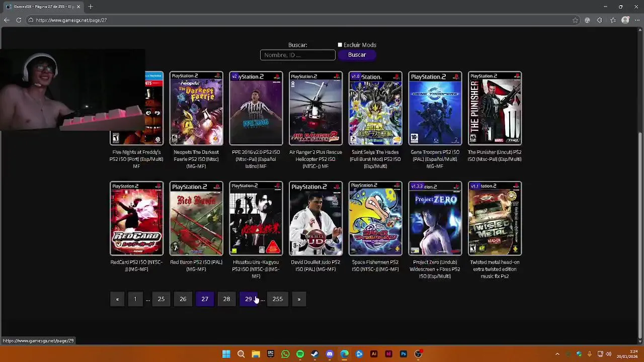Image resolution: width=644 pixels, height=362 pixels.
Task: Open Steam from the taskbar
Action: (314, 354)
